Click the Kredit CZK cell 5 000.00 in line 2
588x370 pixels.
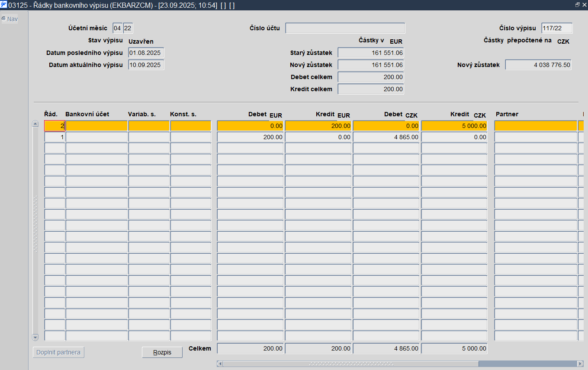[x=454, y=126]
